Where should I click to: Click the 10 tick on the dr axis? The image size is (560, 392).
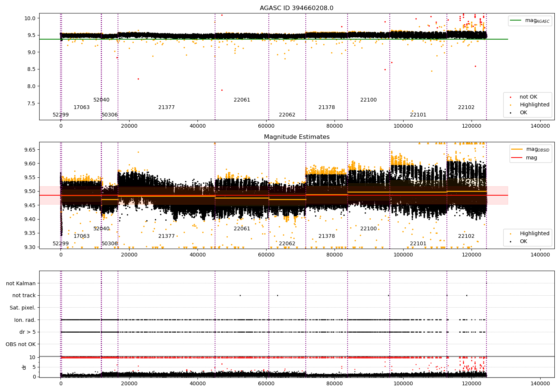(32, 357)
